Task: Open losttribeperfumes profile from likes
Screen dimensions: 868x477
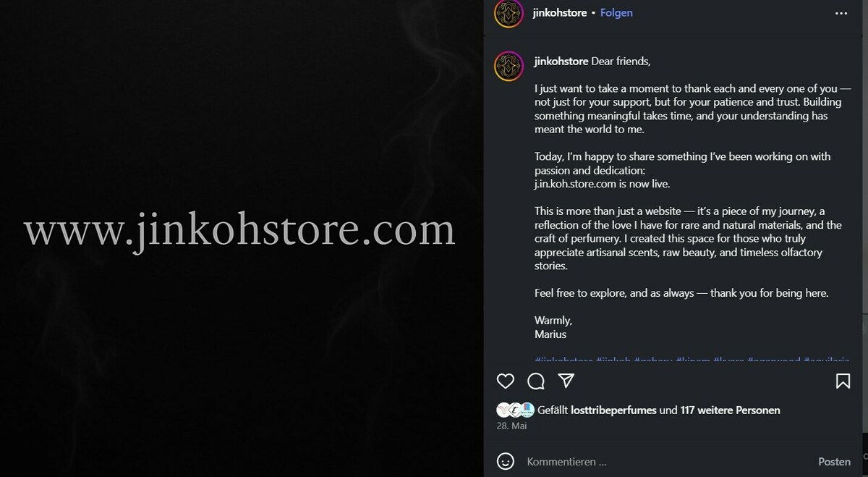Action: tap(613, 410)
